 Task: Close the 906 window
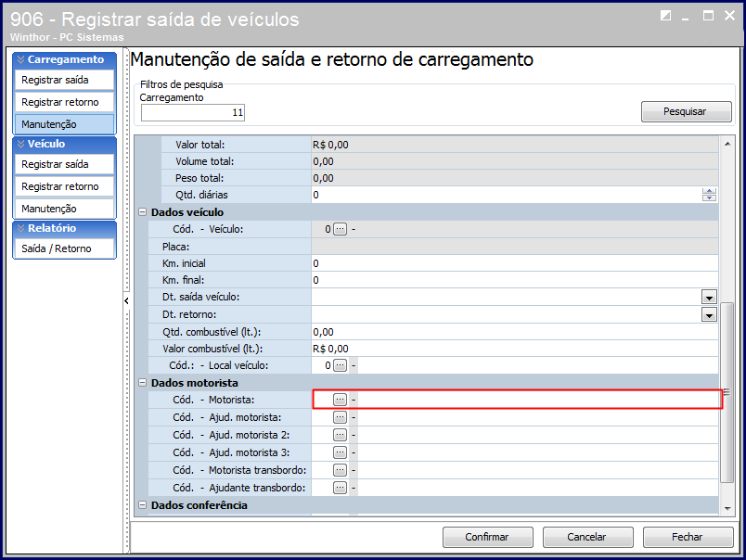[x=729, y=16]
